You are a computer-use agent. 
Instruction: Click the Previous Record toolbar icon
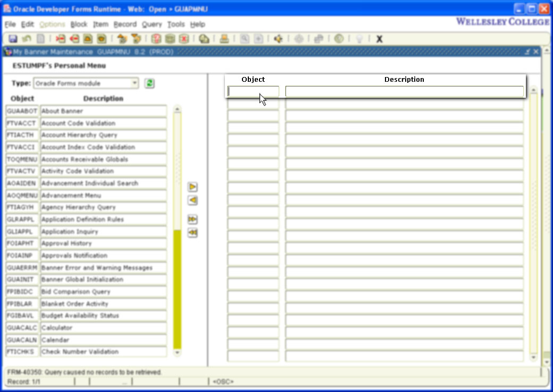click(88, 39)
